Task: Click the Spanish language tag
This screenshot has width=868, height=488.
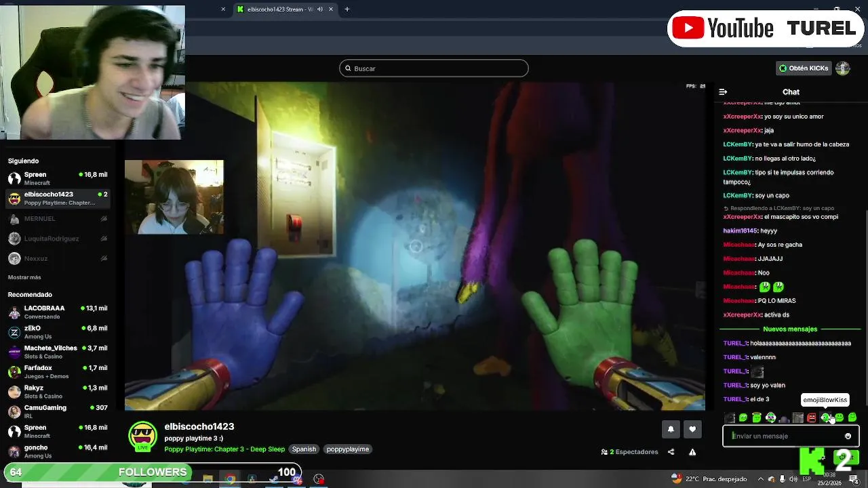Action: (304, 449)
